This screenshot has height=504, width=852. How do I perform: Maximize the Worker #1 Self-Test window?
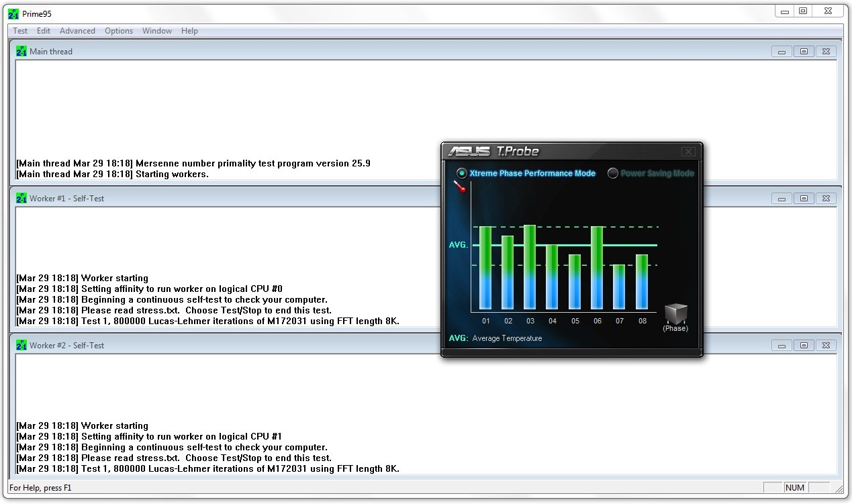pyautogui.click(x=804, y=199)
